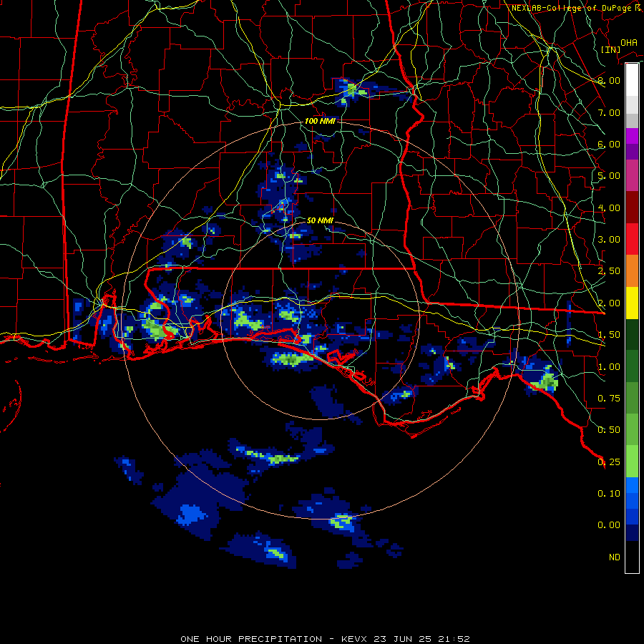Click the 0.10 legend value
The width and height of the screenshot is (644, 644).
tap(609, 494)
